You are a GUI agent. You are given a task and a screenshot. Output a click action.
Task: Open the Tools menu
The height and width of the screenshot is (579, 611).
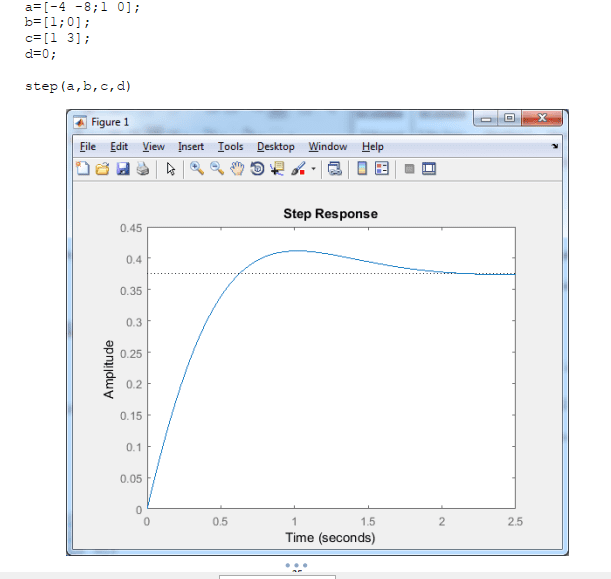(230, 147)
